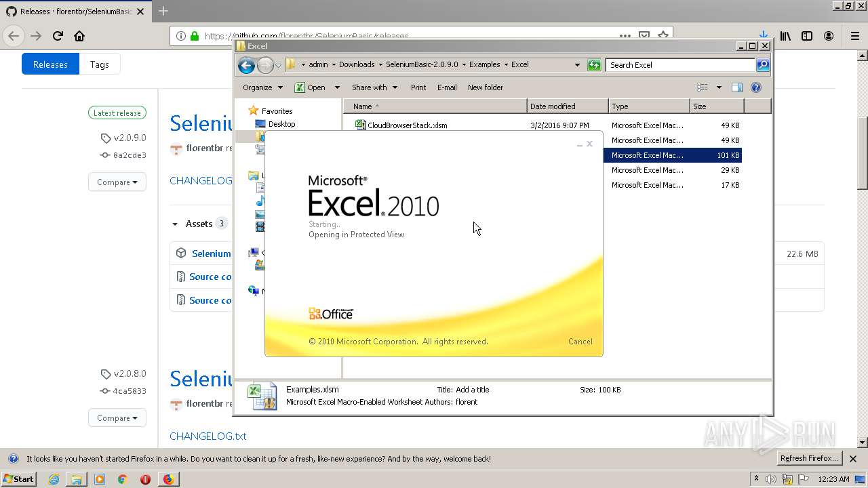The width and height of the screenshot is (868, 488).
Task: Open the Compare dropdown for v2.0.9.0
Action: [x=117, y=182]
